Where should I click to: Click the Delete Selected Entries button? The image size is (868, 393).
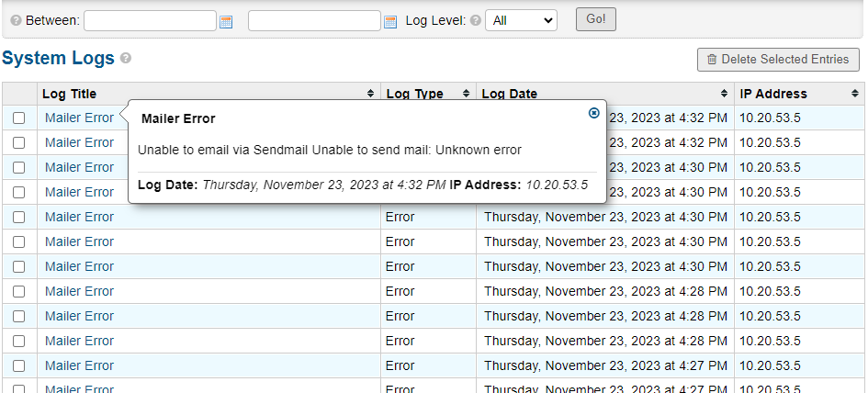(x=778, y=60)
